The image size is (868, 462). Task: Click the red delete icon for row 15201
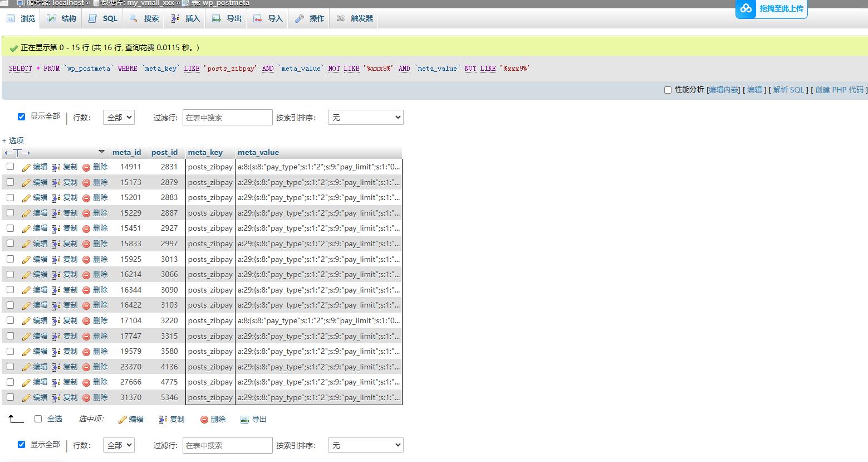(x=86, y=198)
